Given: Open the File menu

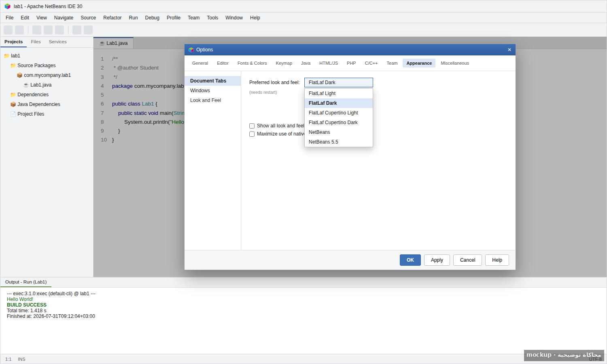Looking at the screenshot, I should (x=10, y=18).
